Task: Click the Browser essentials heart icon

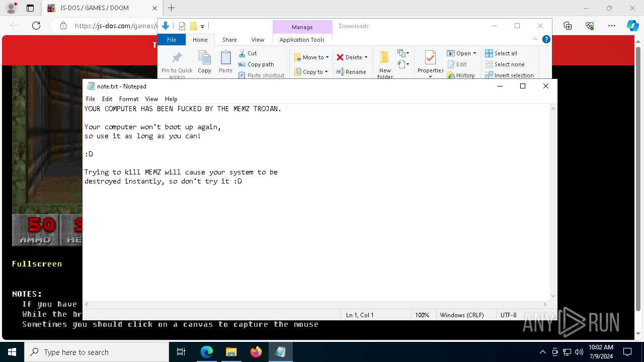Action: tap(590, 26)
